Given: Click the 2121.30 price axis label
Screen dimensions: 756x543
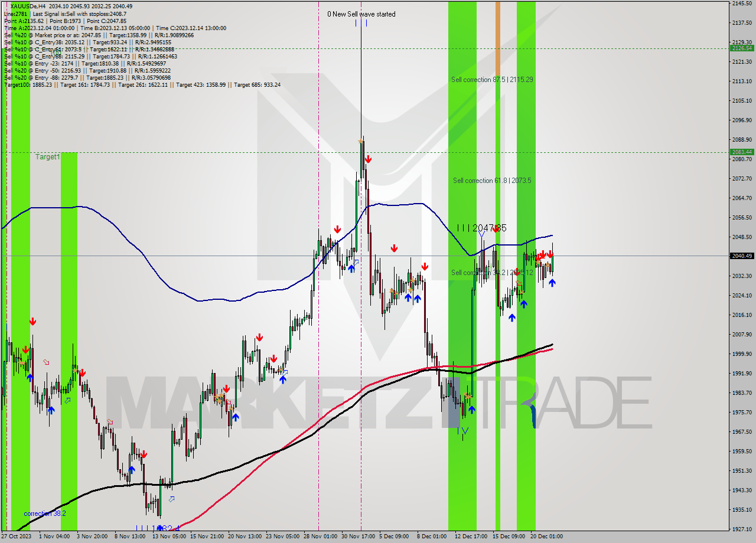Looking at the screenshot, I should point(742,62).
